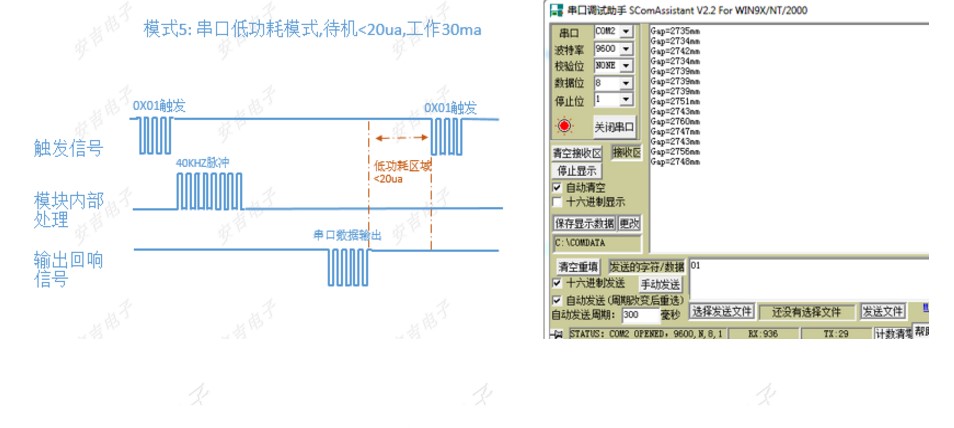The image size is (954, 428).
Task: Click the 选择发送文件 button
Action: (x=721, y=312)
